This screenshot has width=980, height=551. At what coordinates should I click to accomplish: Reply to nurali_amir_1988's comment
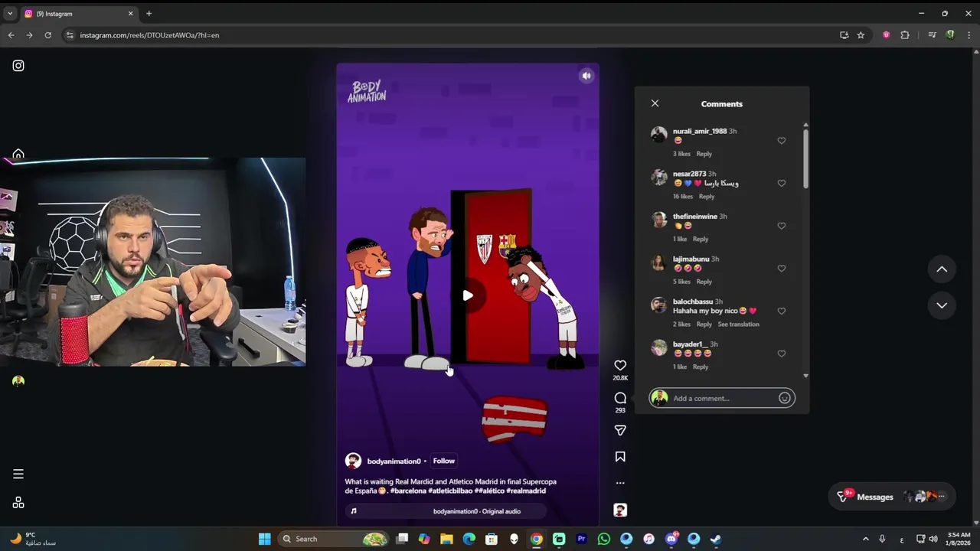click(x=704, y=154)
